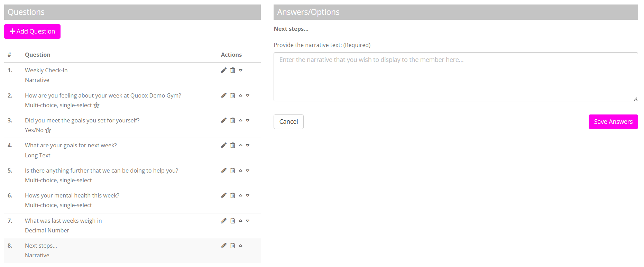This screenshot has width=644, height=267.
Task: Grab the narrative textarea resize handle
Action: click(635, 99)
